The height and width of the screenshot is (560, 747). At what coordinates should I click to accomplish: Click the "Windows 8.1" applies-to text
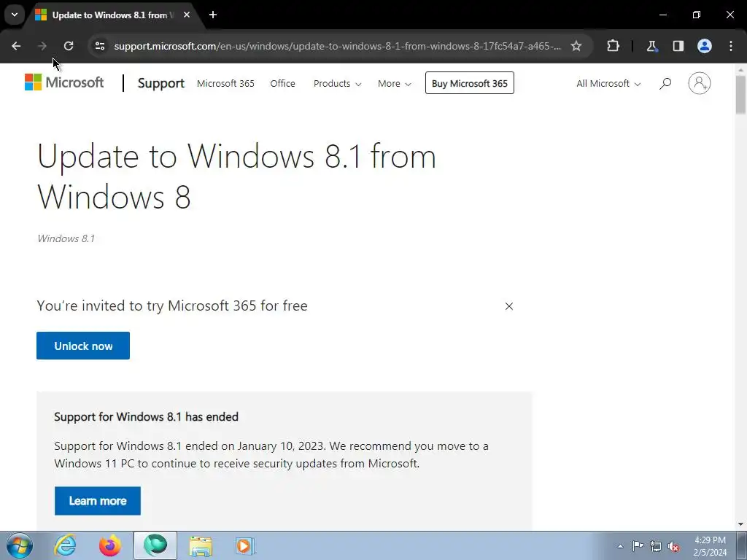[66, 238]
